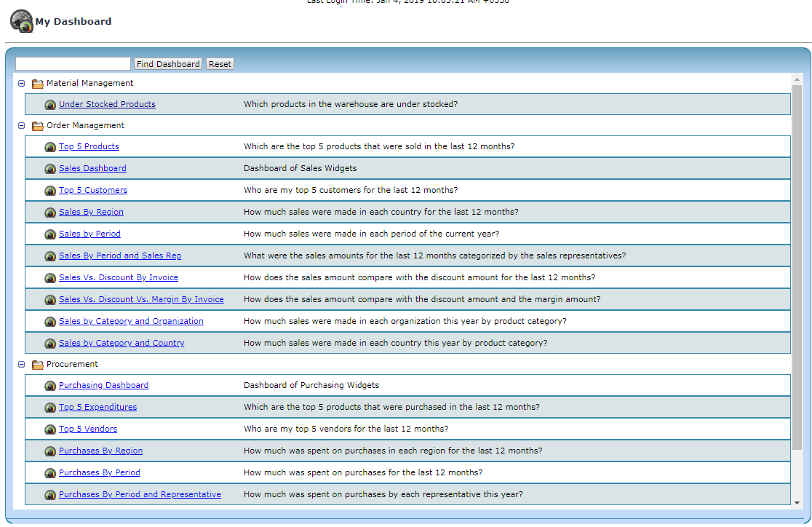Click the gauge icon beside Top 5 Customers

point(50,191)
